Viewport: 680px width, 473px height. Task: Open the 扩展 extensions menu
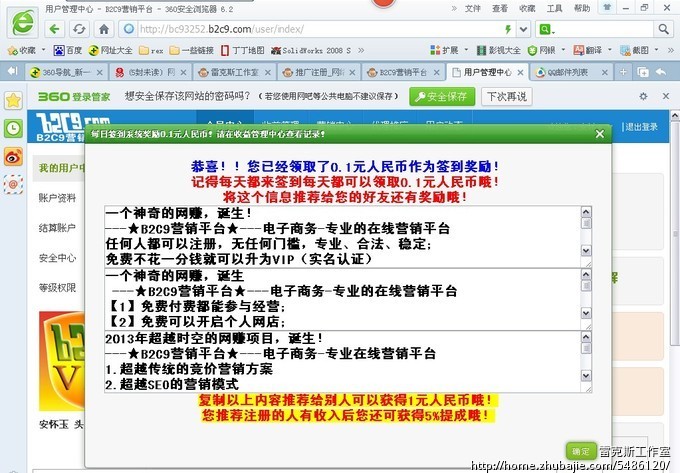click(x=449, y=50)
